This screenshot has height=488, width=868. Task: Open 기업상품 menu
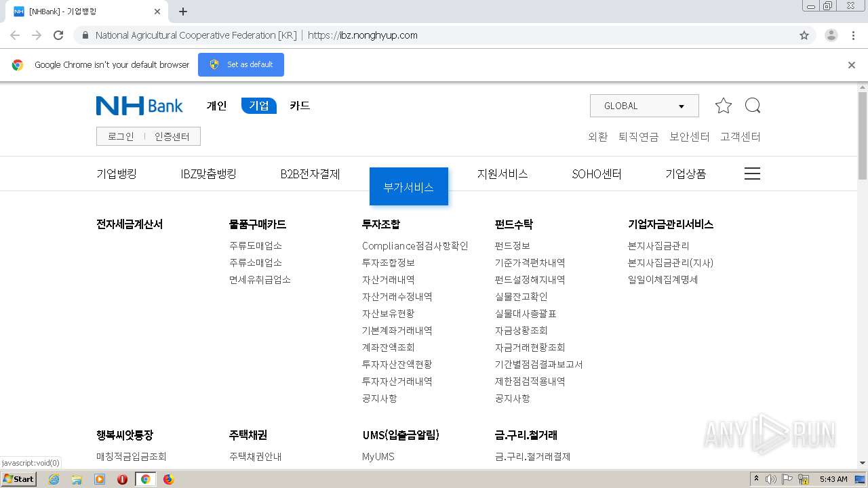click(x=686, y=174)
